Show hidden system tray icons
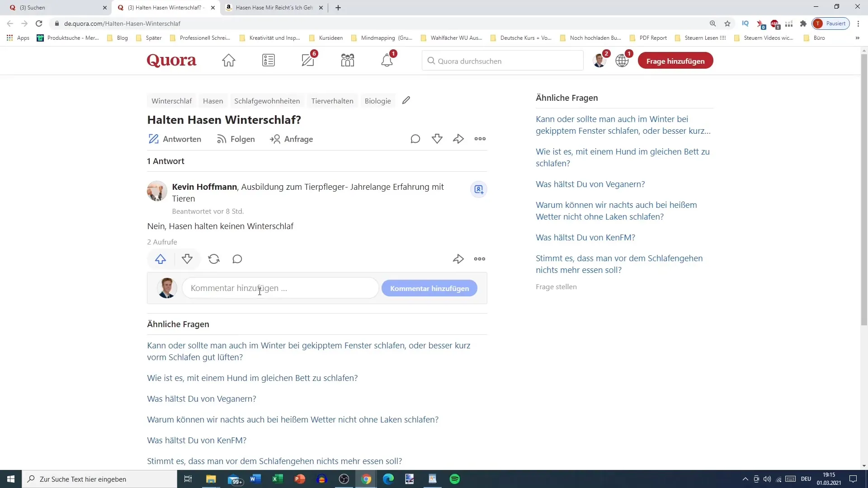Viewport: 868px width, 488px height. click(745, 479)
